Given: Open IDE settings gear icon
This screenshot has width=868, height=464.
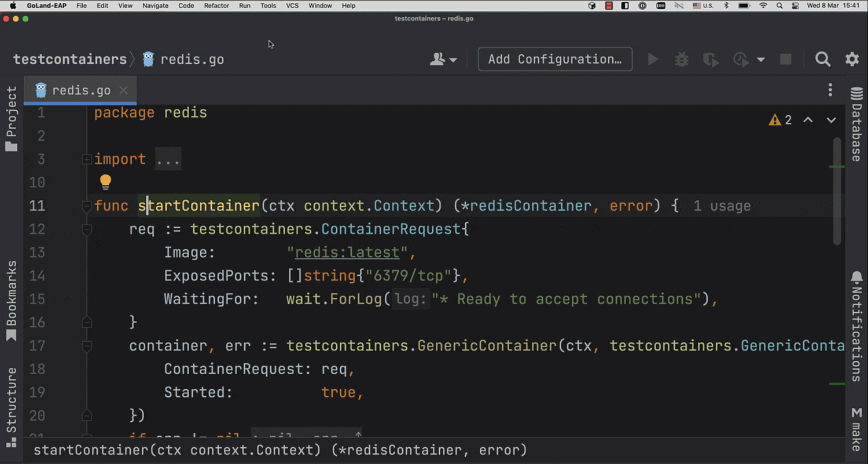Looking at the screenshot, I should pos(852,59).
